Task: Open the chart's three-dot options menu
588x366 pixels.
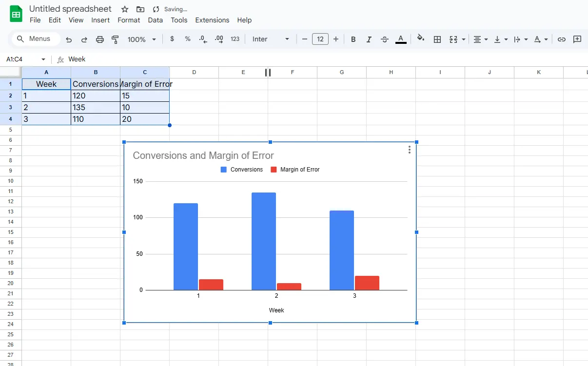Action: 410,150
